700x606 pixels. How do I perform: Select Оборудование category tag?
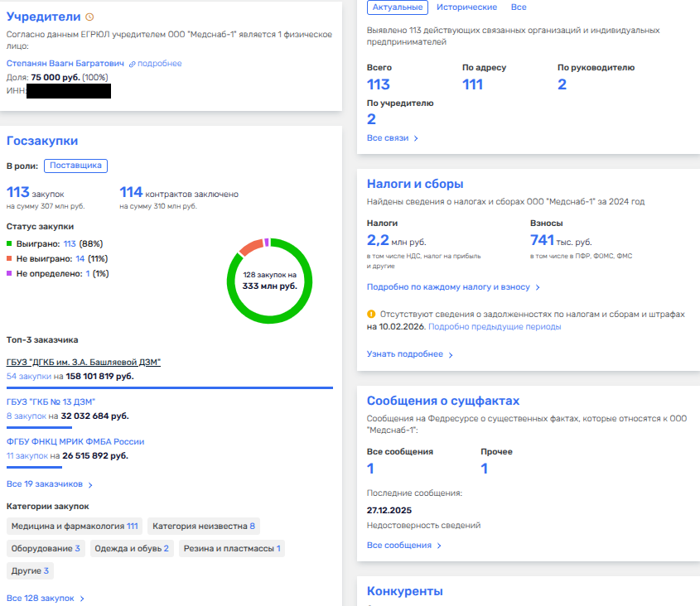pos(45,548)
